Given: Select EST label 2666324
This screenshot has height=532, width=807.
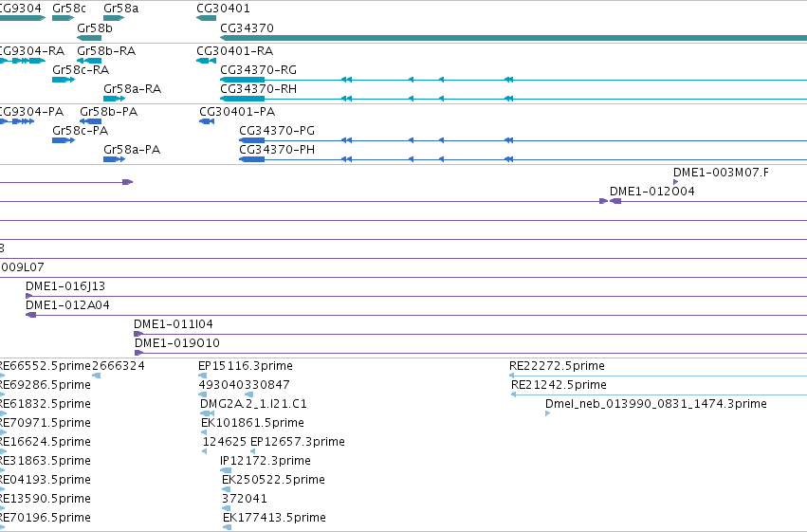Looking at the screenshot, I should coord(119,366).
